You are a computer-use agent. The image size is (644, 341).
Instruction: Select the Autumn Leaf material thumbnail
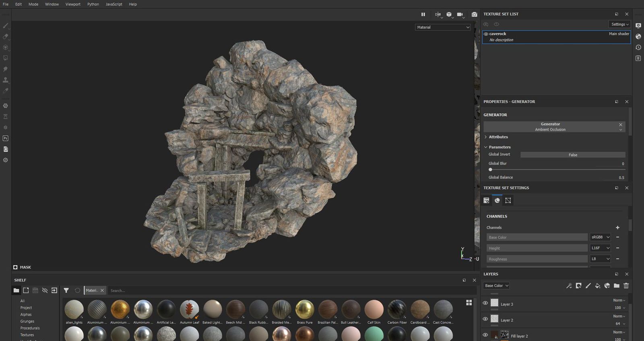point(189,309)
